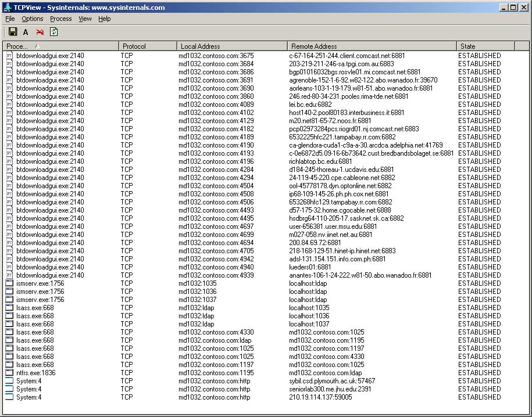Click the process icon for local port 4129 row

pyautogui.click(x=9, y=121)
